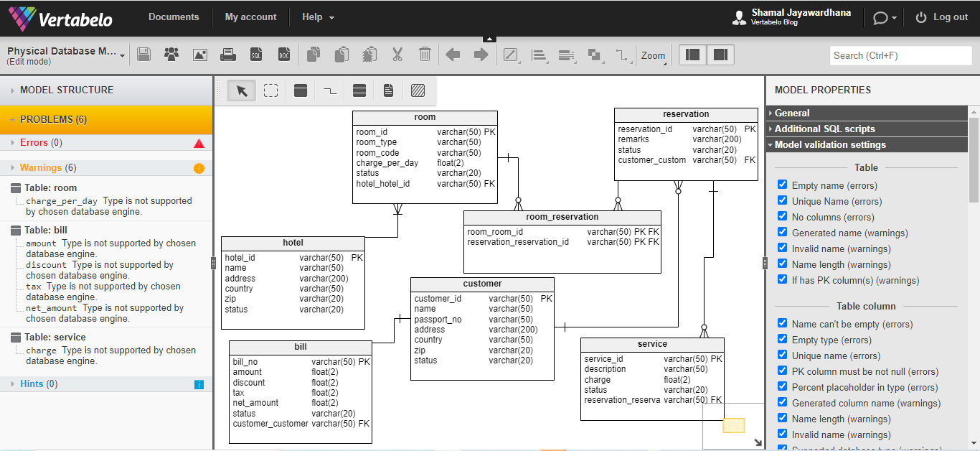The width and height of the screenshot is (980, 451).
Task: Open the Help menu
Action: tap(318, 17)
